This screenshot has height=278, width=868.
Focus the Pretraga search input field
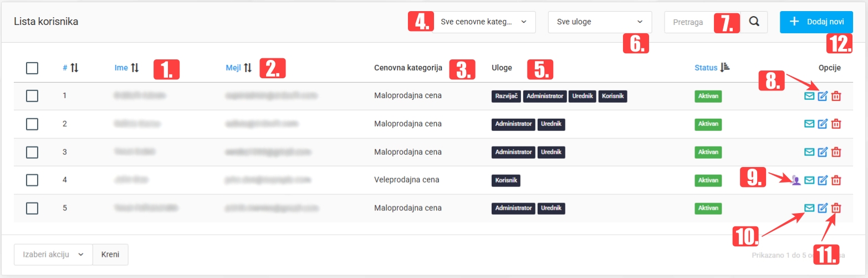tap(690, 22)
